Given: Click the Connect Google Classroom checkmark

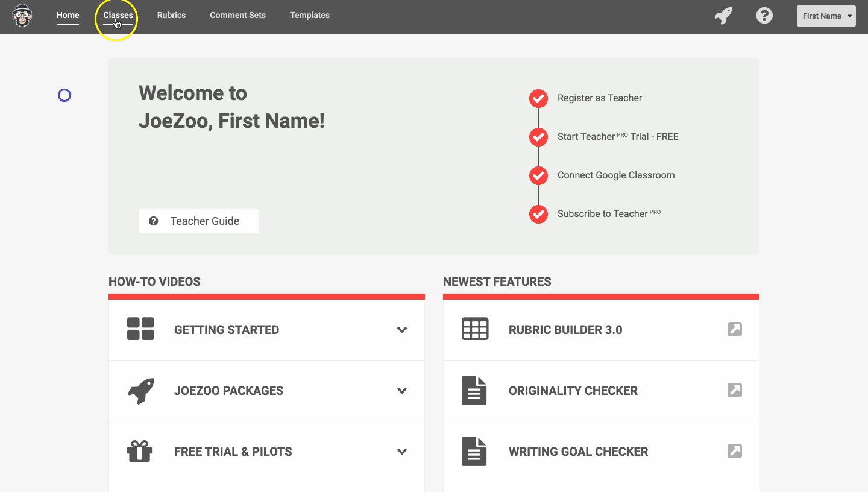Looking at the screenshot, I should click(538, 175).
